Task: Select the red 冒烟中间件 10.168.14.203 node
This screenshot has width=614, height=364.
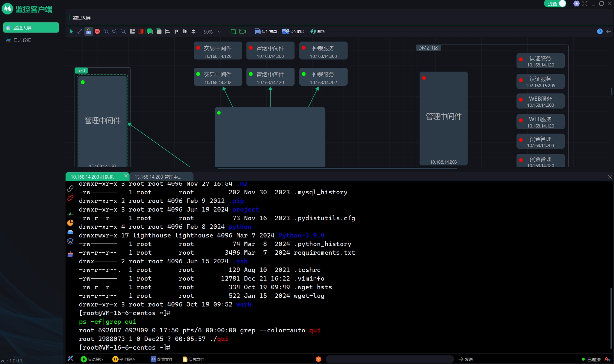Action: [270, 50]
